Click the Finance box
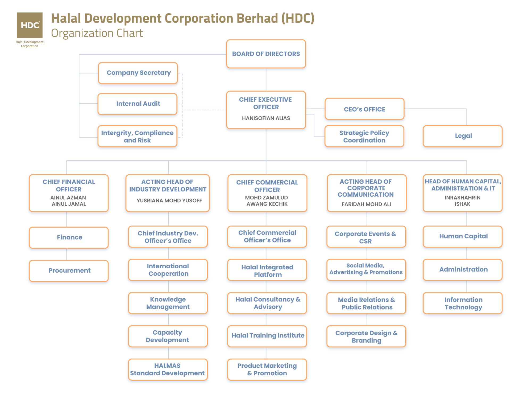The width and height of the screenshot is (532, 415). point(69,238)
